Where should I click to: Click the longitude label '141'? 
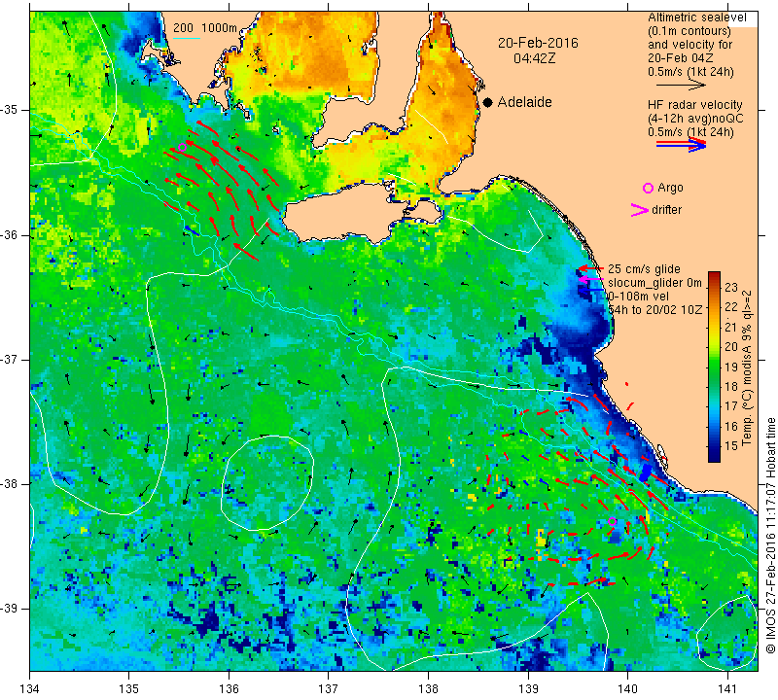coord(727,689)
